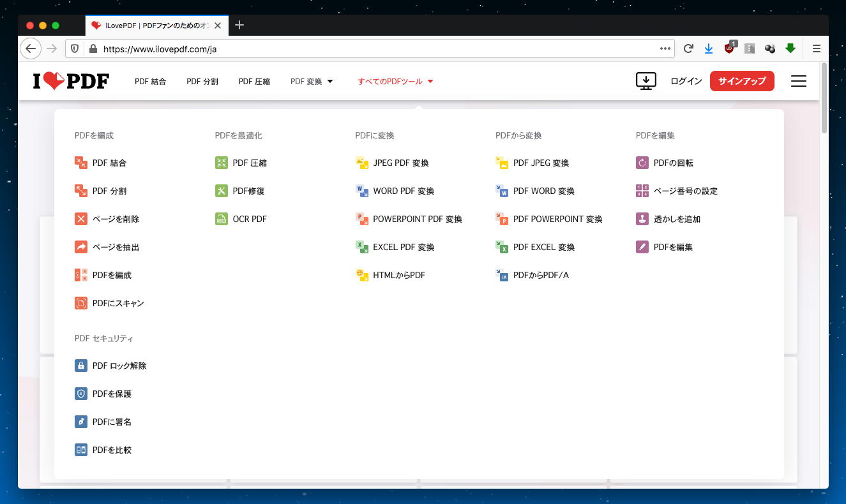The image size is (846, 504).
Task: Click the PDF修復 repair wrench icon
Action: point(222,191)
